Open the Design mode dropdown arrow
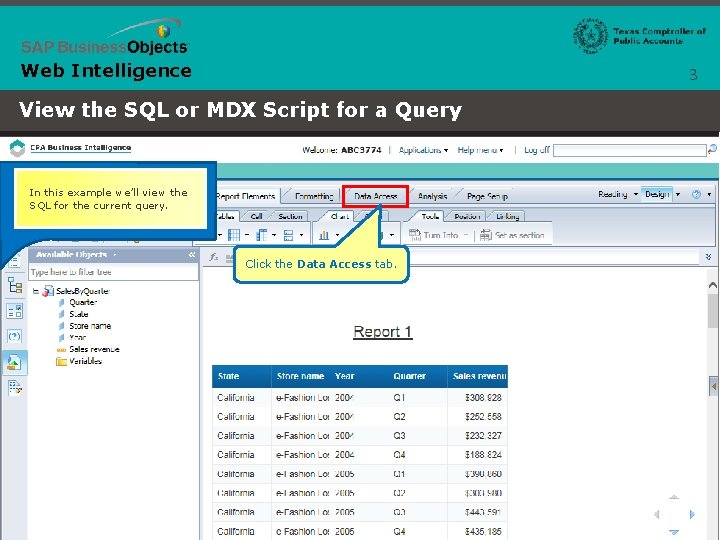This screenshot has height=540, width=720. pyautogui.click(x=678, y=194)
